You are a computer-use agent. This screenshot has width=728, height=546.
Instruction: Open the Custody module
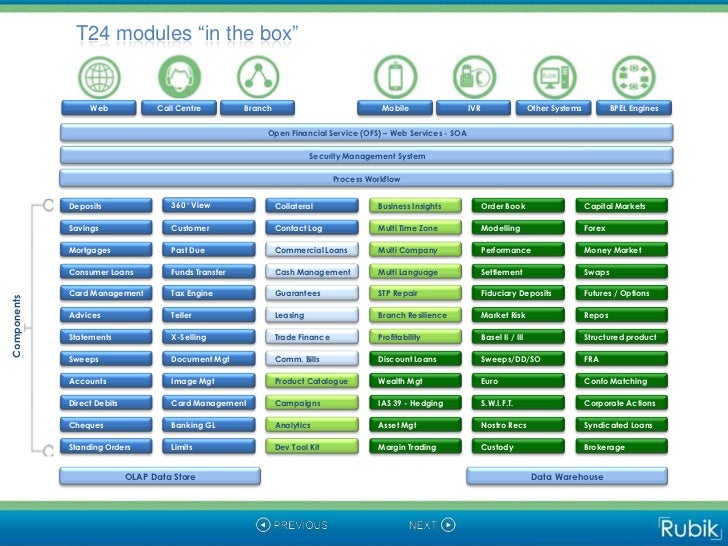[518, 447]
